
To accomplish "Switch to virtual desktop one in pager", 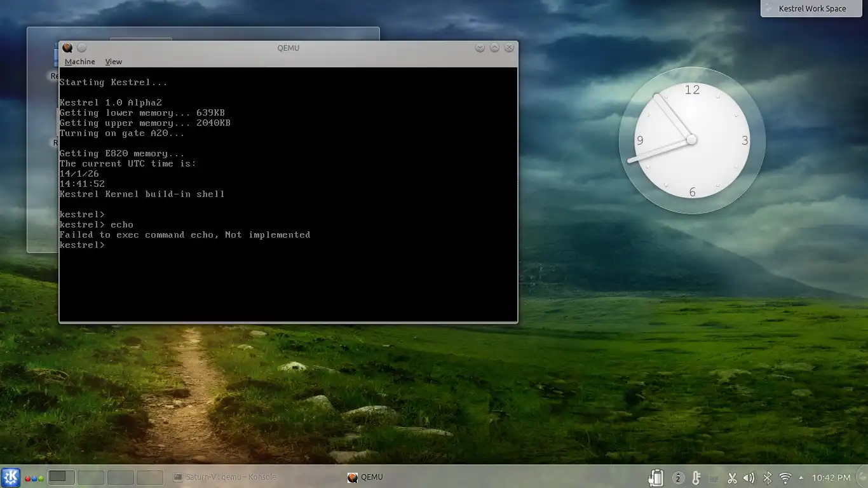I will point(62,477).
